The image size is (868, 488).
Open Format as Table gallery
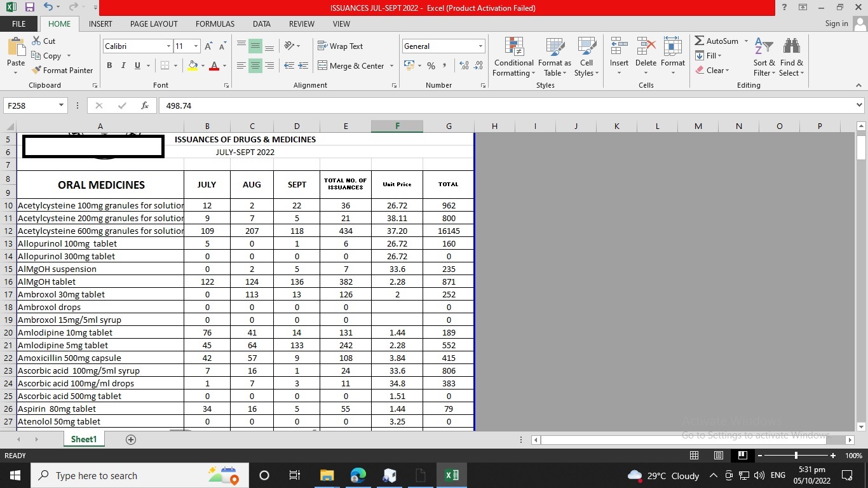click(x=555, y=57)
